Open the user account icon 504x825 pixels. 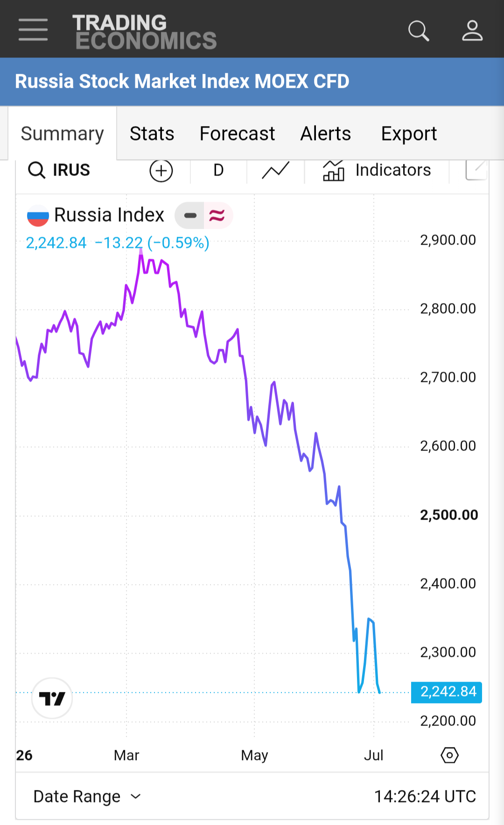(x=472, y=30)
